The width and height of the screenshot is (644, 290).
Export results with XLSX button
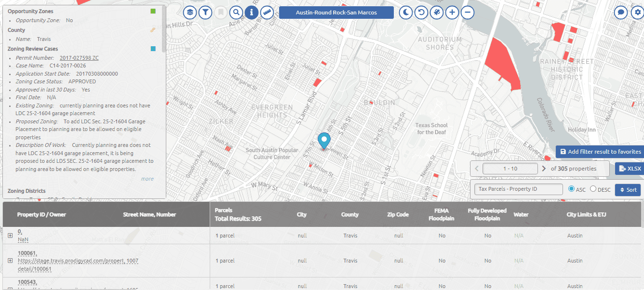click(630, 169)
